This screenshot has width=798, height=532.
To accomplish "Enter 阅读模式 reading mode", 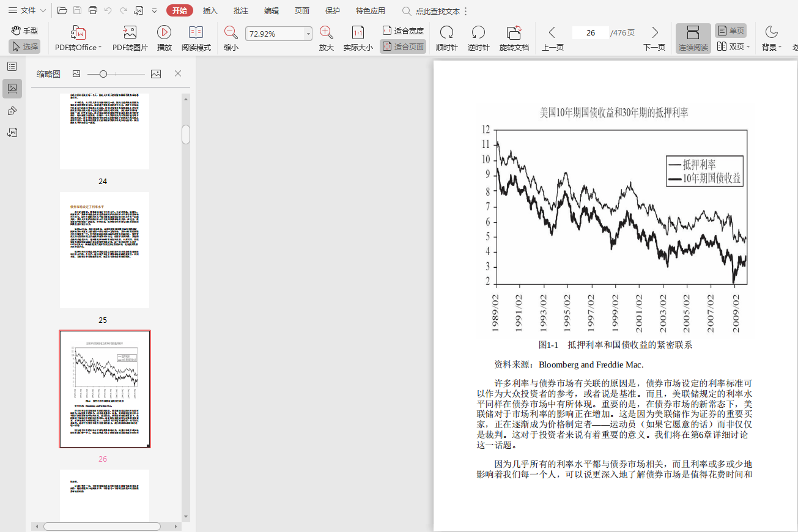I will click(x=196, y=33).
